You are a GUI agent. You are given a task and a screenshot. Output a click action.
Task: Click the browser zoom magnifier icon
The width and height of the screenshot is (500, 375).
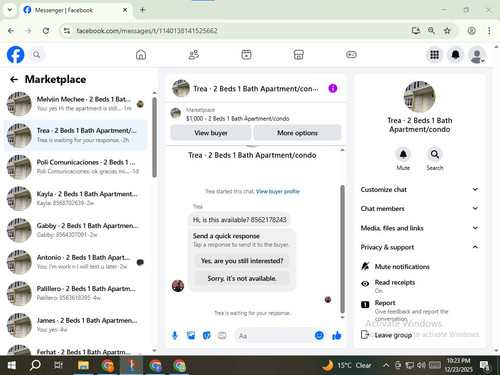[431, 31]
